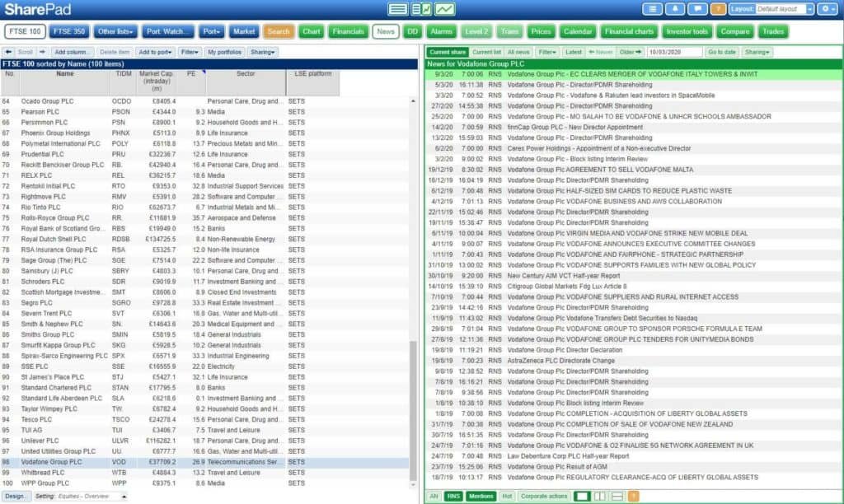This screenshot has width=844, height=504.
Task: Click the left arrow in list toolbar
Action: click(x=8, y=52)
